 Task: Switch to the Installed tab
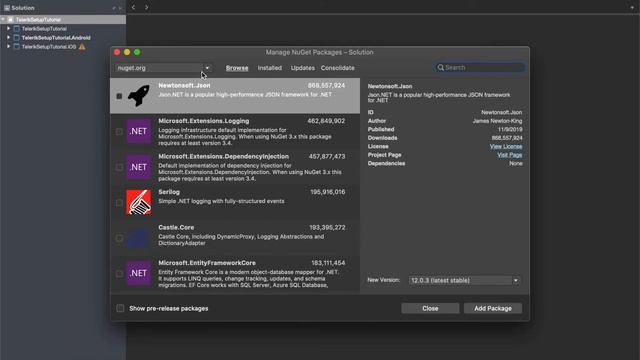point(269,68)
